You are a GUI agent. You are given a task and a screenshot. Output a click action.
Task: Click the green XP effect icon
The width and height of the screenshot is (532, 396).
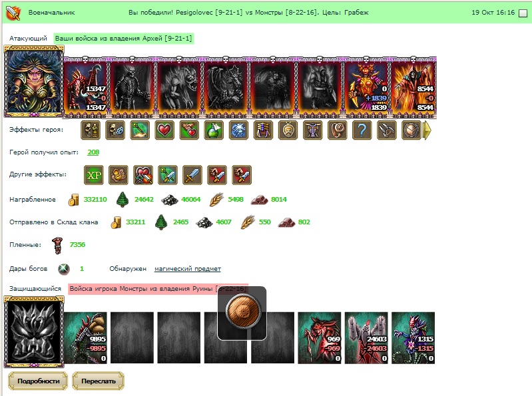(x=94, y=175)
